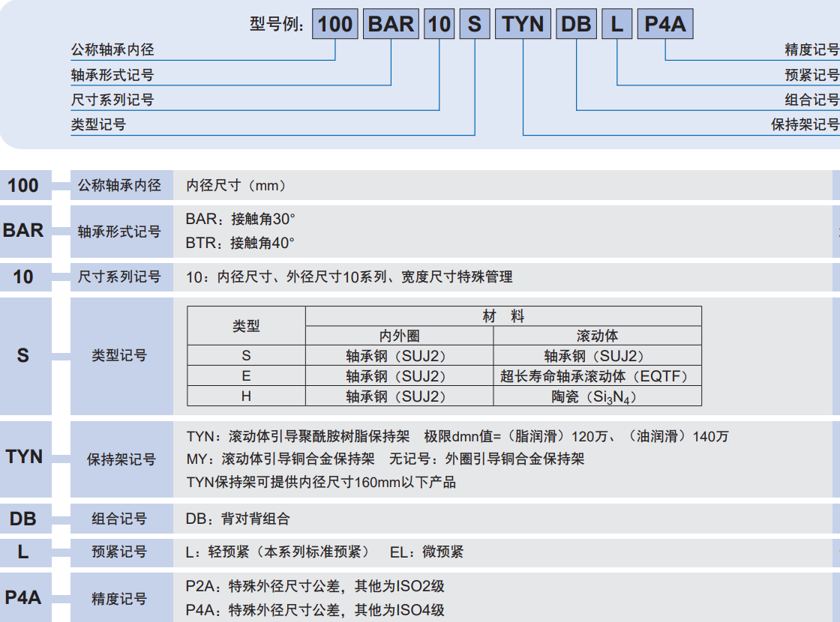The width and height of the screenshot is (840, 622).
Task: Click '组合记号' cell in the table
Action: [x=121, y=518]
